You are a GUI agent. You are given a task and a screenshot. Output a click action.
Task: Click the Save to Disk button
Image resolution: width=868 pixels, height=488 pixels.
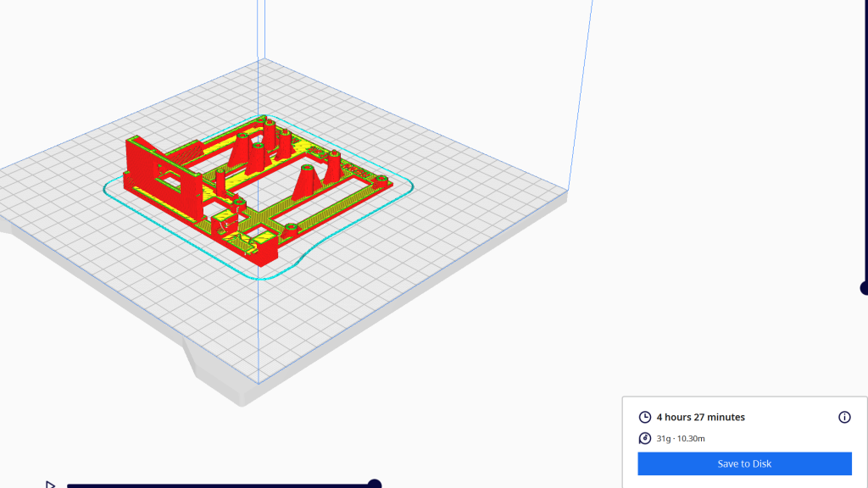pyautogui.click(x=744, y=463)
